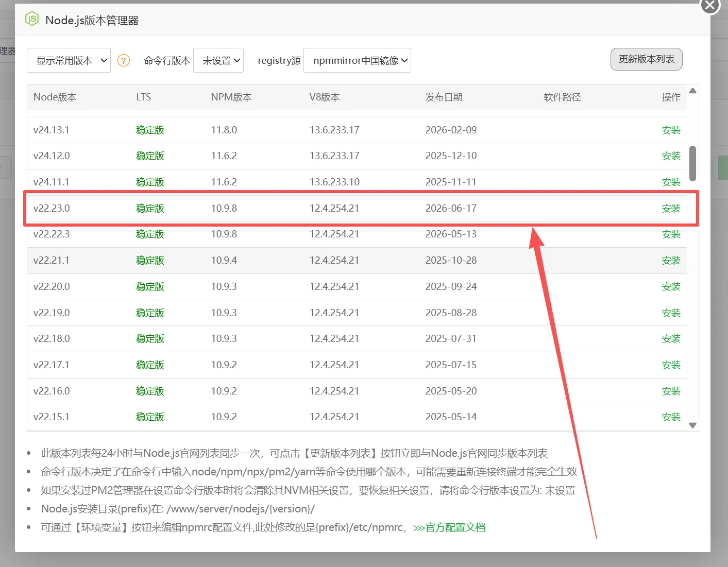Click the 软件路径 column header

[x=563, y=97]
